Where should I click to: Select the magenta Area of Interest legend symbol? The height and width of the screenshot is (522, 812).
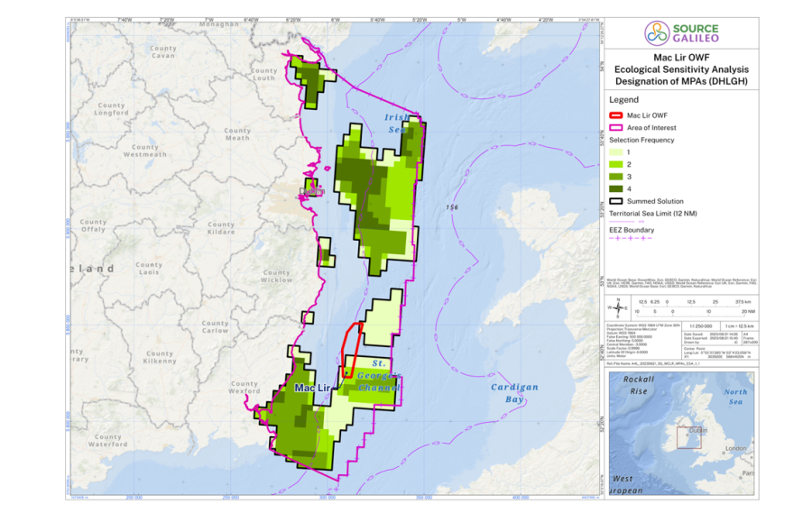click(615, 128)
